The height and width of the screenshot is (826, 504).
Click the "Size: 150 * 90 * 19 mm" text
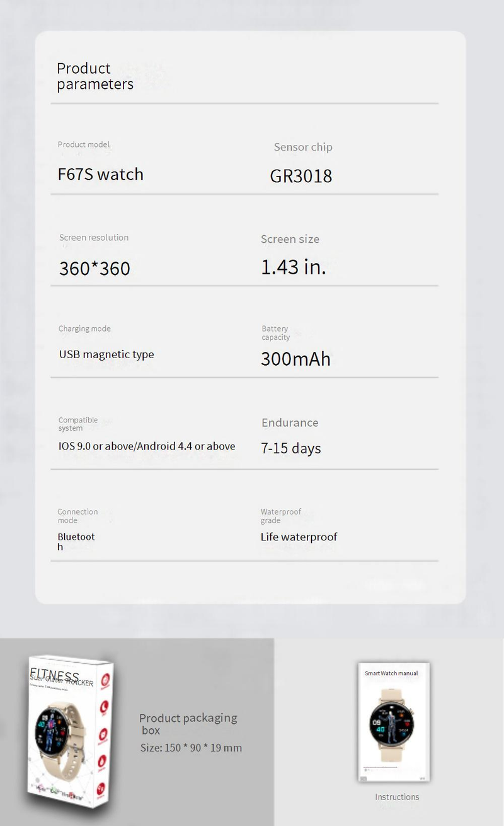191,748
